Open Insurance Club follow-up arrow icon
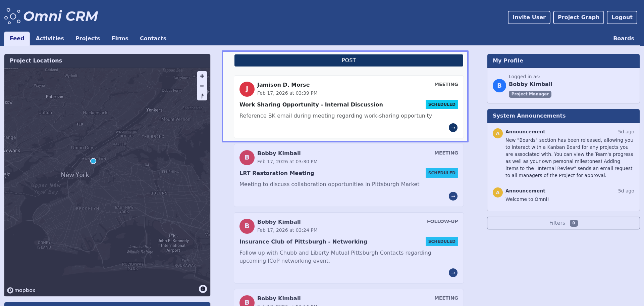The width and height of the screenshot is (644, 306). pyautogui.click(x=453, y=273)
